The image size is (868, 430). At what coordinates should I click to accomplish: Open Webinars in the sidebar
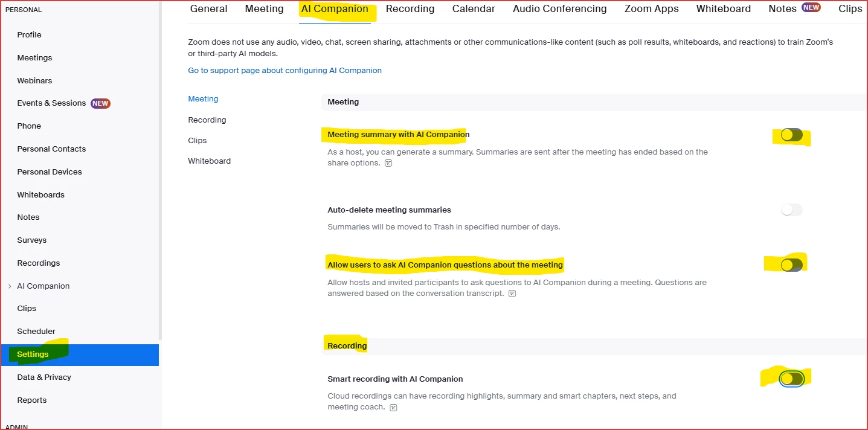click(x=34, y=81)
